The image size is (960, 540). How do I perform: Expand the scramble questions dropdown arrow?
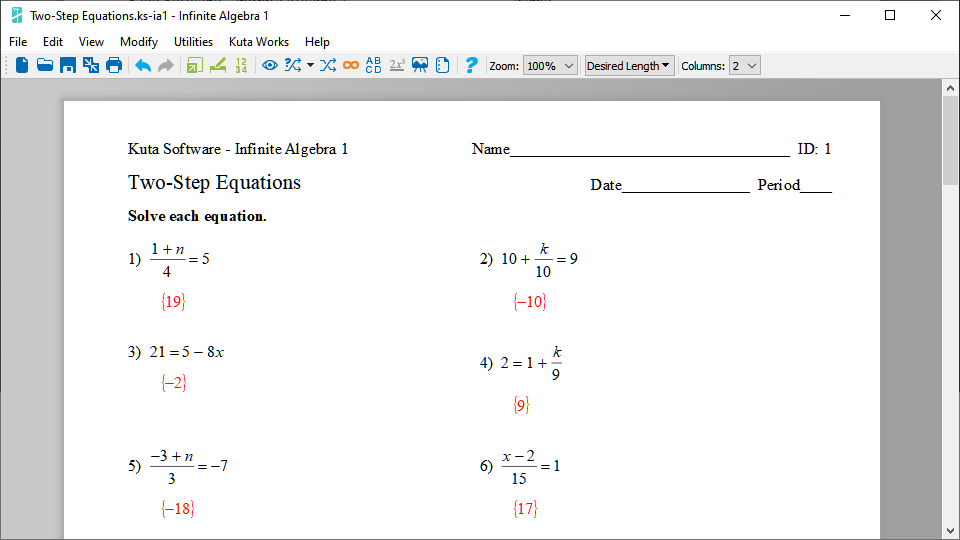point(310,65)
